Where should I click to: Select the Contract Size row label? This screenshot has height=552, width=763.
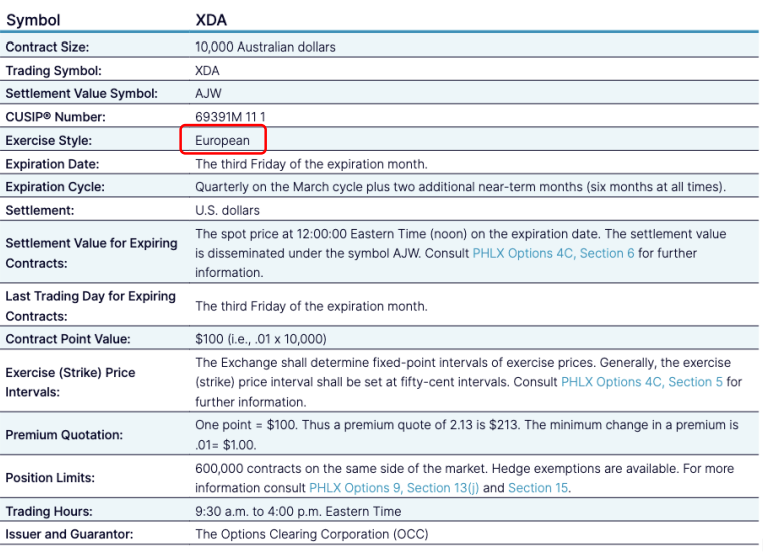tap(47, 47)
